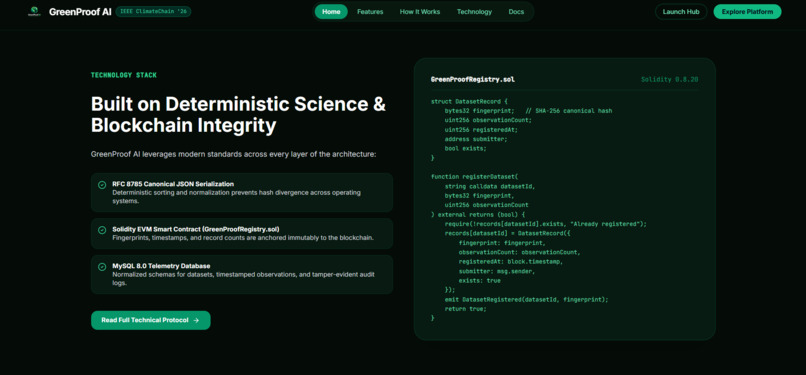Click the arrow icon in Read Full Technical Protocol
The image size is (806, 375).
click(x=196, y=320)
